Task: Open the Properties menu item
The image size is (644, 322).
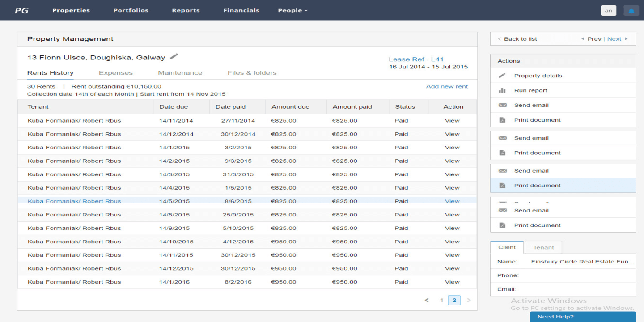Action: click(x=71, y=10)
